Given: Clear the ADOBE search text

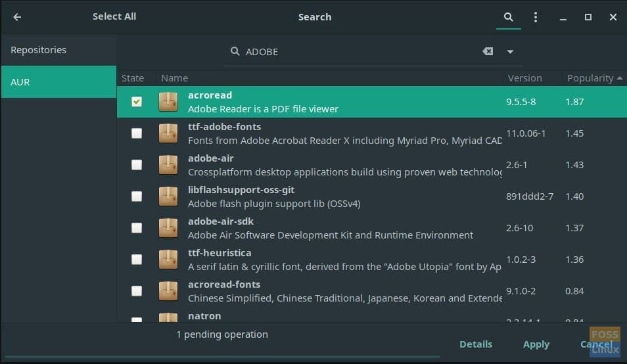Looking at the screenshot, I should point(488,51).
